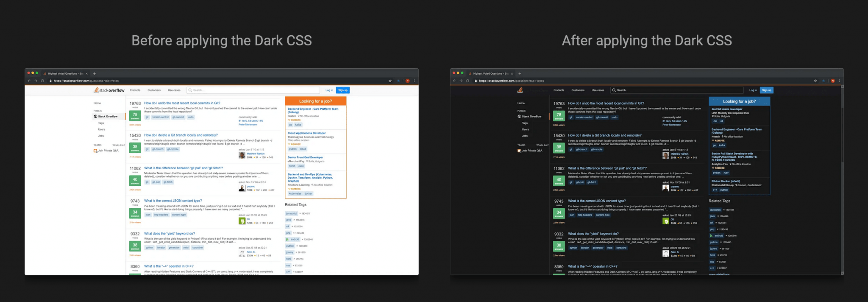
Task: Open 'undo most recent local commits' question in dark-themed page
Action: [x=606, y=103]
